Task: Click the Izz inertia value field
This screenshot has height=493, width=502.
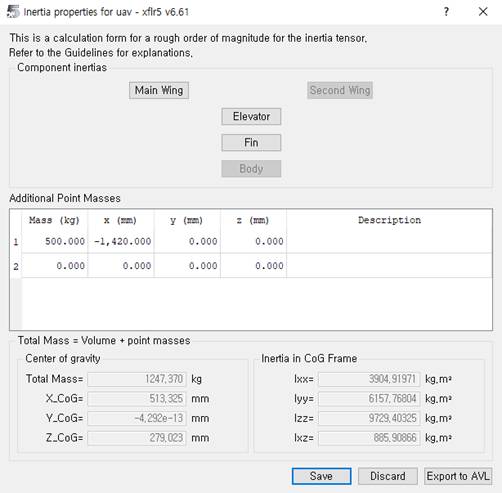Action: click(x=369, y=418)
